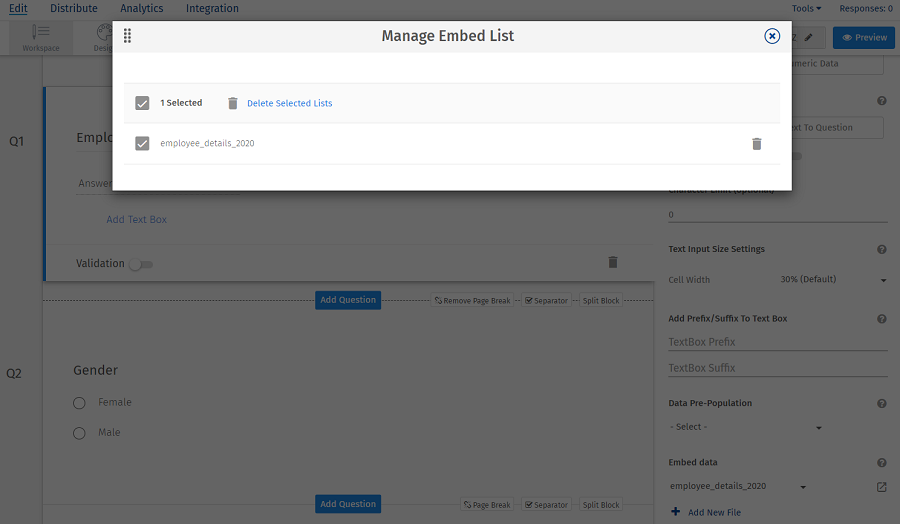Delete the employee_details_2020 row via trash icon
Image resolution: width=900 pixels, height=524 pixels.
point(757,144)
